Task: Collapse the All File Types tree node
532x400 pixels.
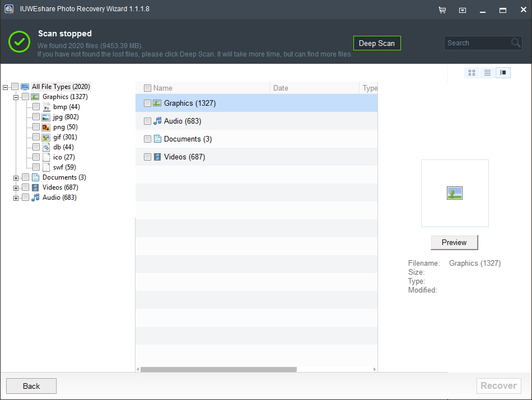Action: 5,87
